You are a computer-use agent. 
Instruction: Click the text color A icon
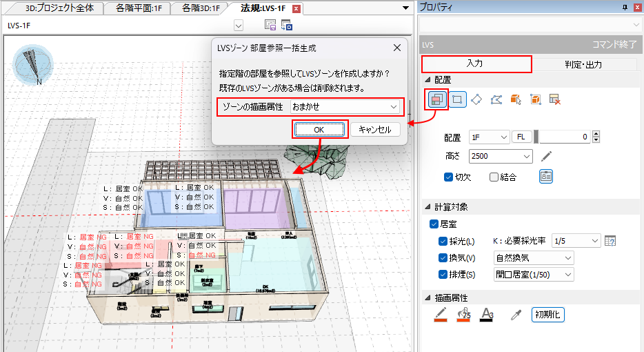pos(486,315)
